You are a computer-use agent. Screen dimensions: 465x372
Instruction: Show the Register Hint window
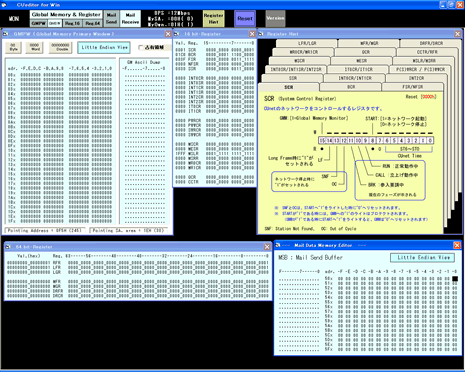click(x=213, y=19)
